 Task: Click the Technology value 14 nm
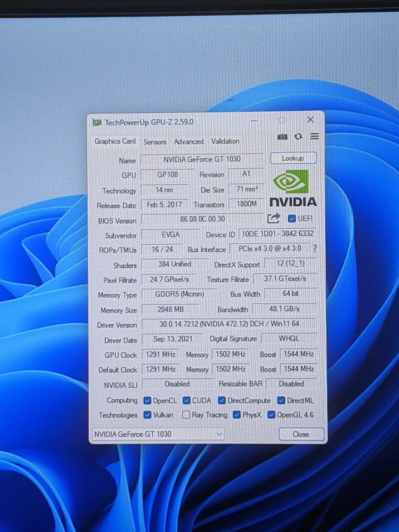click(164, 190)
